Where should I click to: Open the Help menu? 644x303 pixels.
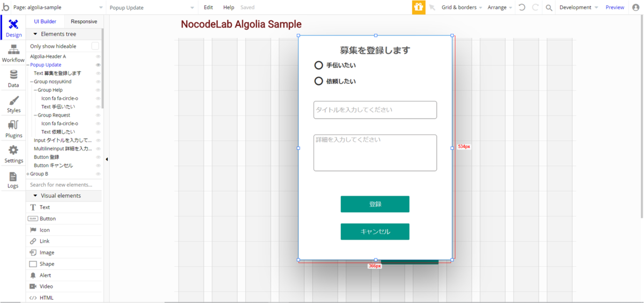229,8
